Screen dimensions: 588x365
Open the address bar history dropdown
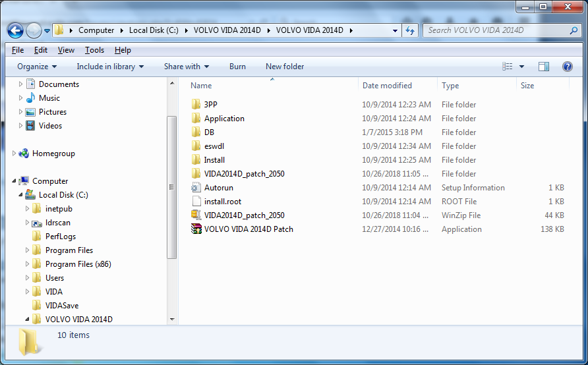click(395, 31)
